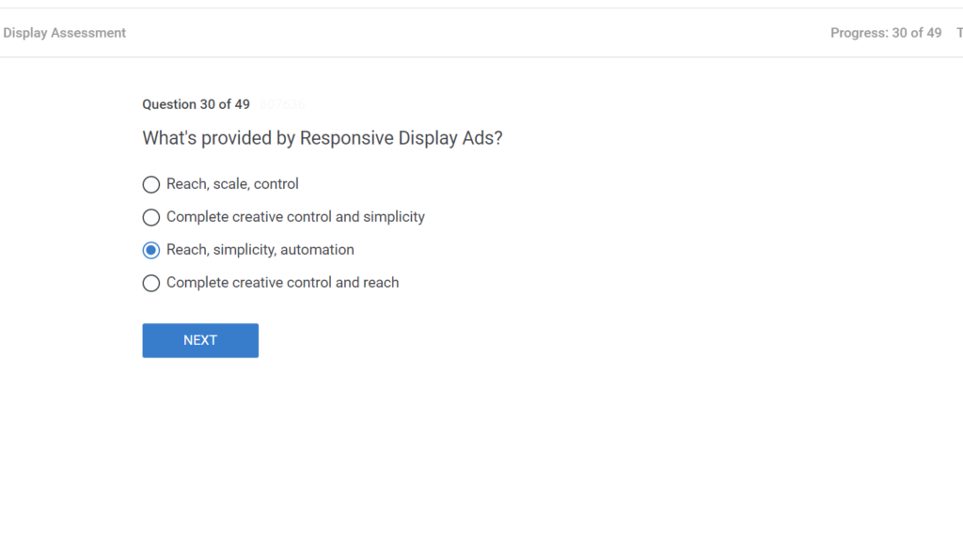Click the 'Display Assessment' header title

click(65, 33)
